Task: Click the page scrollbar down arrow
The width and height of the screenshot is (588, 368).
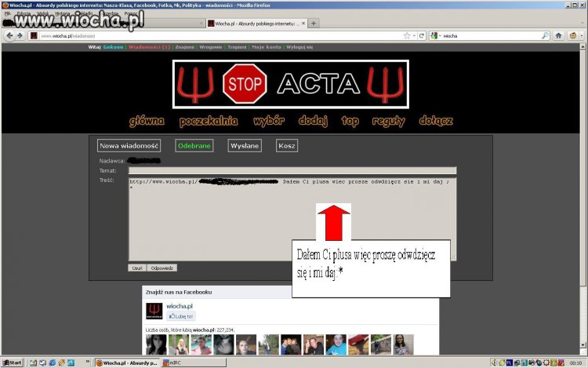Action: pyautogui.click(x=583, y=344)
